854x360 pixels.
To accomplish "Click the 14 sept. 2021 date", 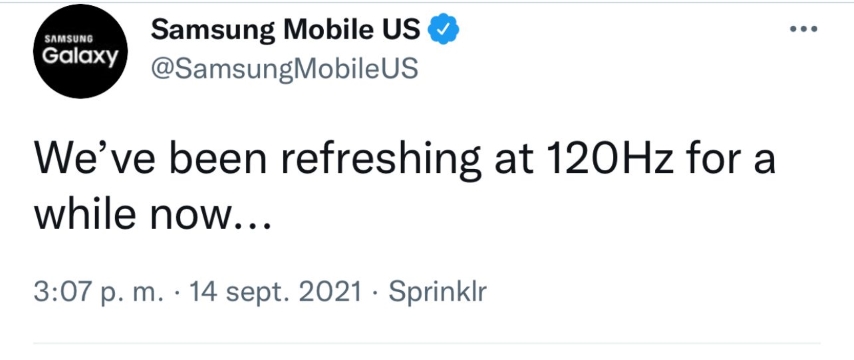I will coord(274,291).
